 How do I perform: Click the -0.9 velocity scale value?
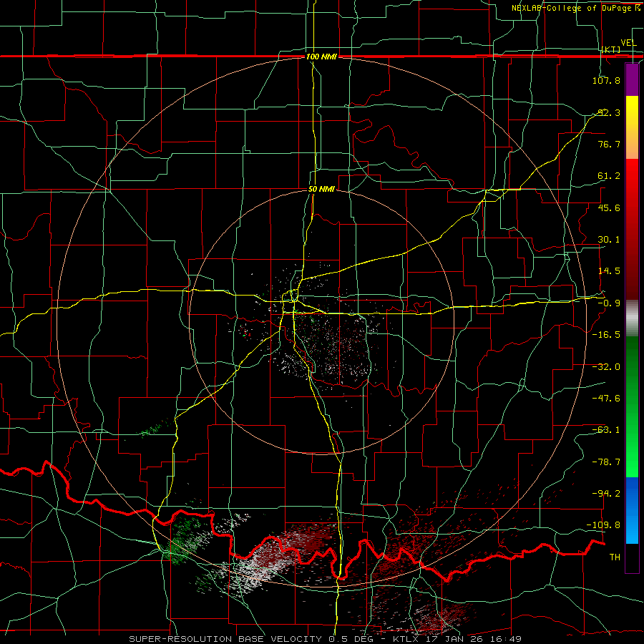608,303
